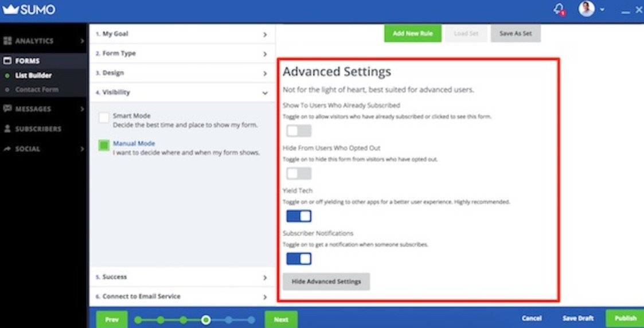The width and height of the screenshot is (644, 328).
Task: Open Analytics section in sidebar
Action: (34, 41)
